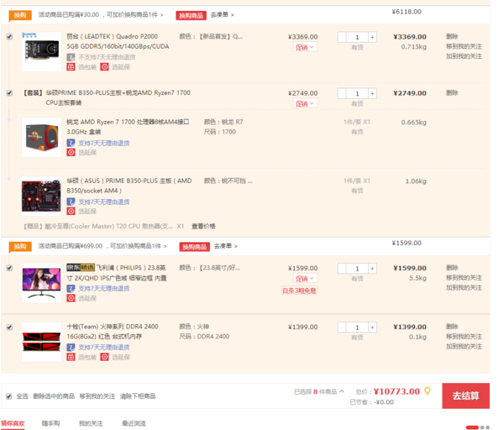Click 7-day return icon under ASUS motherboard
This screenshot has height=430, width=504.
tap(71, 202)
